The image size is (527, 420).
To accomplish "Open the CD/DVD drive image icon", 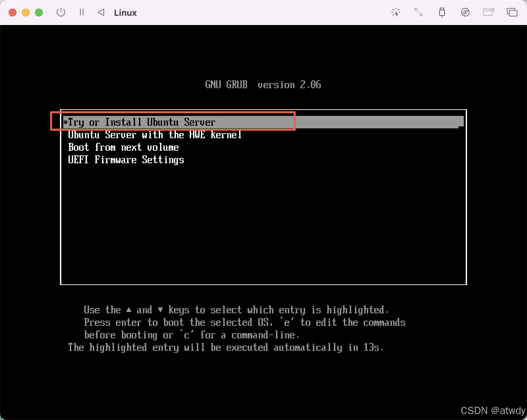I will pyautogui.click(x=465, y=13).
